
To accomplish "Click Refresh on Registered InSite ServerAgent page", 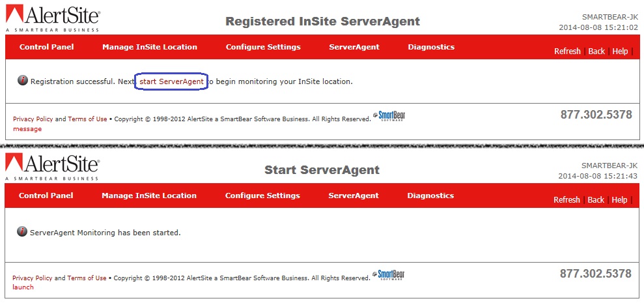I will point(567,51).
